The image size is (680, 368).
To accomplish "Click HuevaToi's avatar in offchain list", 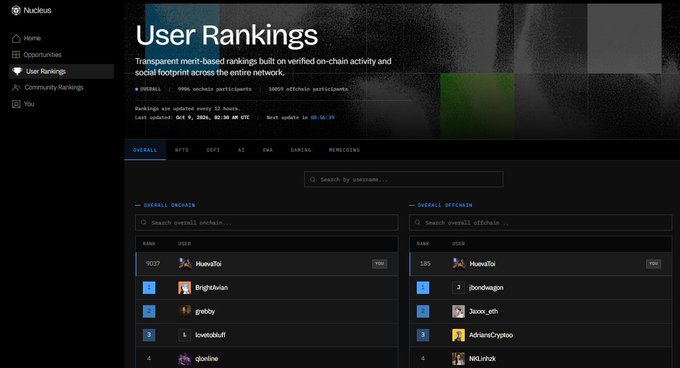I will point(458,264).
